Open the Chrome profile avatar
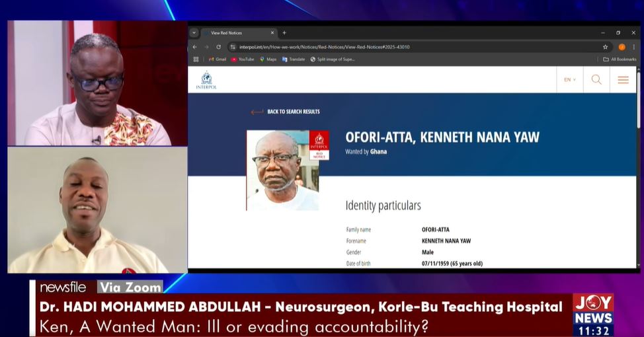644x337 pixels. coord(622,47)
